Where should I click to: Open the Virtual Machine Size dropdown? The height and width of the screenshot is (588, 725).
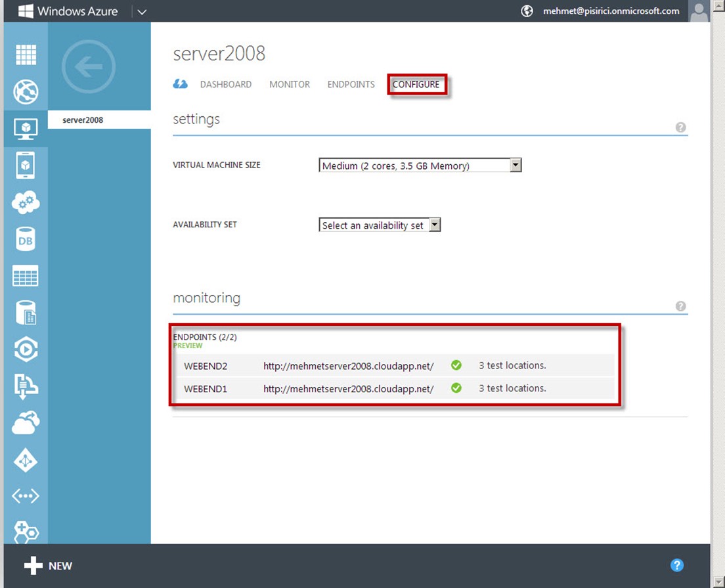click(420, 165)
